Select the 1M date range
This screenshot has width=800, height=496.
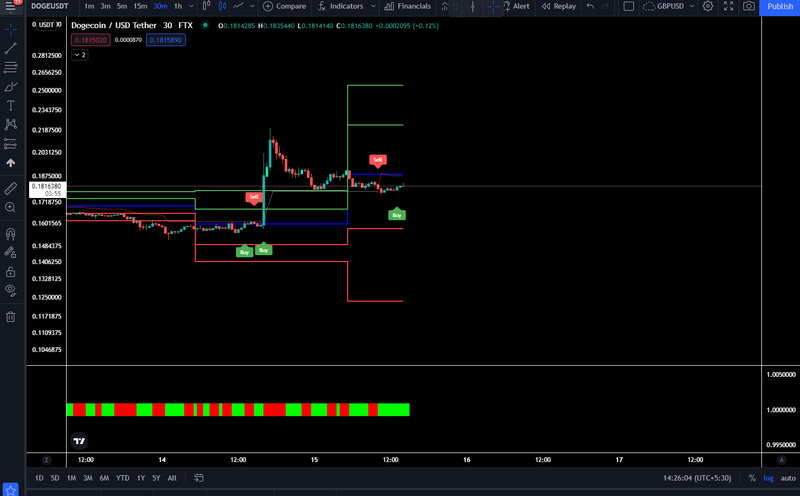point(71,478)
